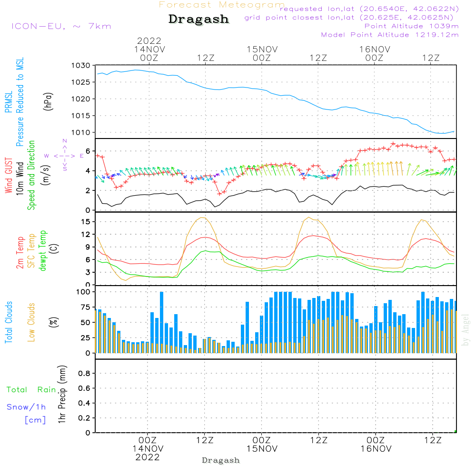Click the 'Total Rain' green label
Image resolution: width=476 pixels, height=476 pixels.
point(31,390)
